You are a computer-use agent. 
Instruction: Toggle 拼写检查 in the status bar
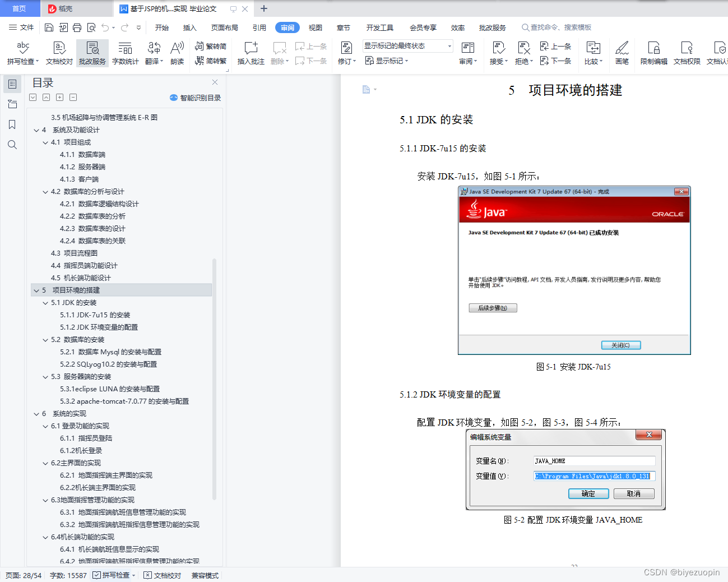(114, 575)
